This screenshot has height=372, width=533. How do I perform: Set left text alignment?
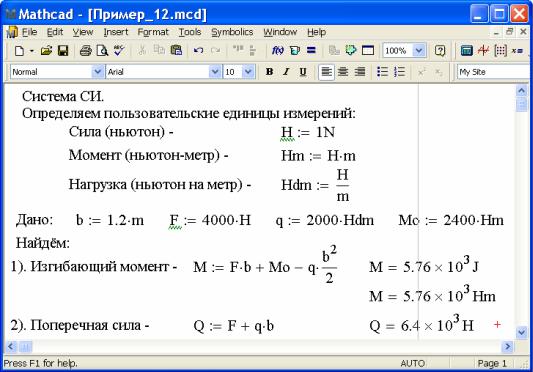(326, 72)
